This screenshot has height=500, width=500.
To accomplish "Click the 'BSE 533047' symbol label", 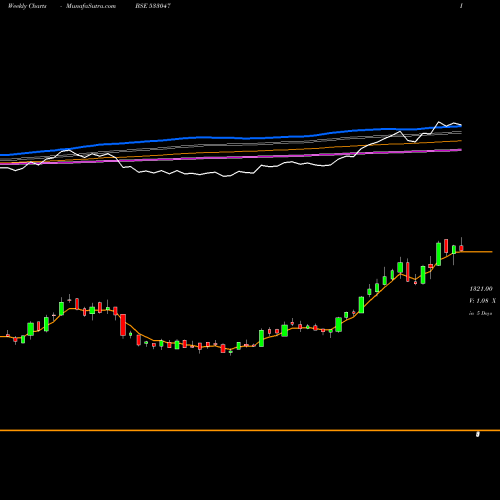I will (x=153, y=6).
